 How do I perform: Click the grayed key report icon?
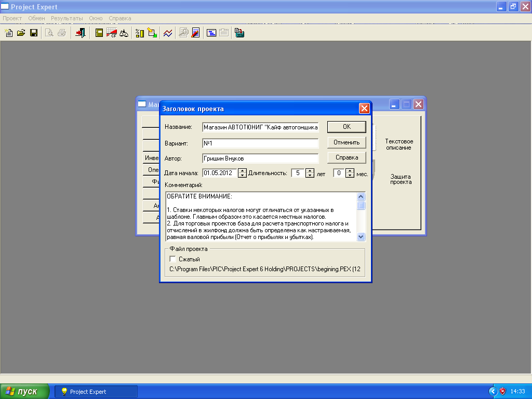pos(183,33)
